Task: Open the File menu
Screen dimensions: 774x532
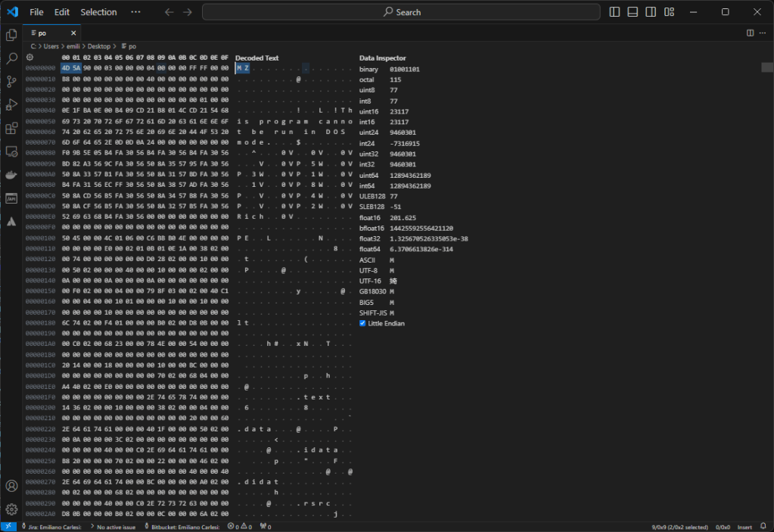Action: (36, 12)
